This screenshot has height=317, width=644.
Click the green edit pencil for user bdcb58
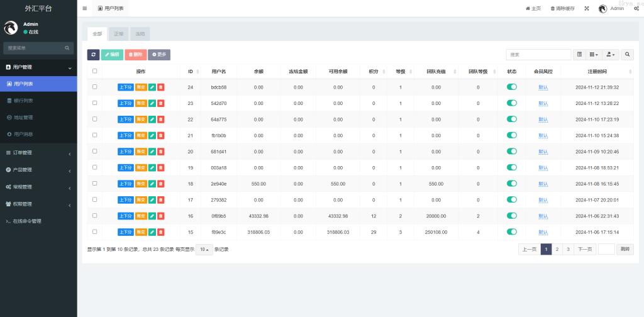coord(152,87)
